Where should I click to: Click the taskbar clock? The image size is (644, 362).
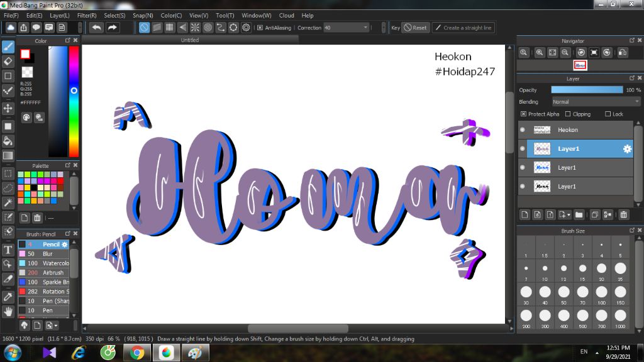tap(618, 353)
